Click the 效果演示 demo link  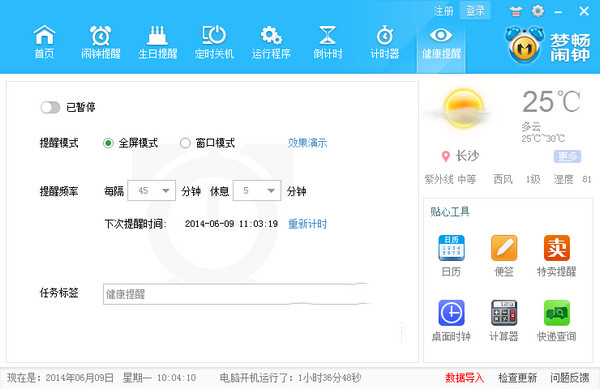[x=308, y=143]
